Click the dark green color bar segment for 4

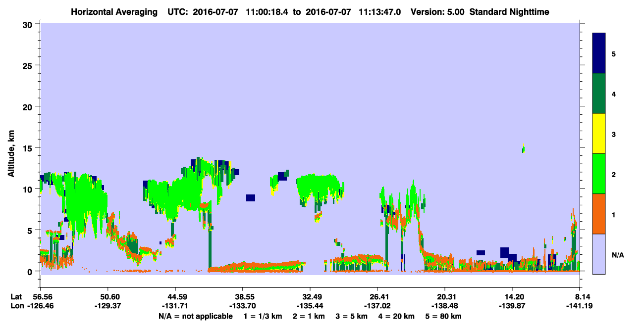(599, 94)
